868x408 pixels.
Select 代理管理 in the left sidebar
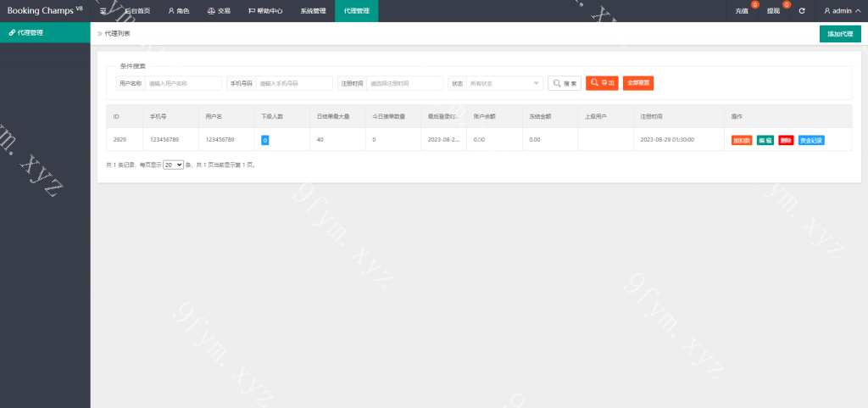[45, 33]
